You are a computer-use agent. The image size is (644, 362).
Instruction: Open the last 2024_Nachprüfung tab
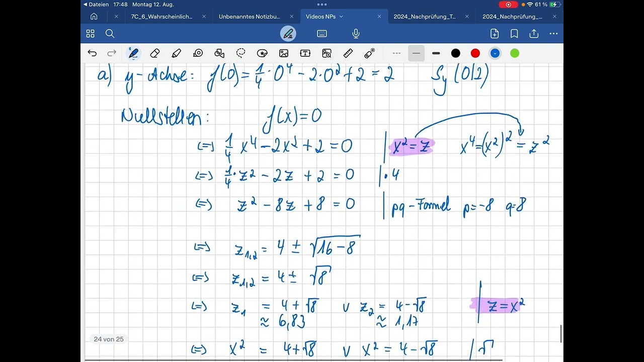click(512, 17)
